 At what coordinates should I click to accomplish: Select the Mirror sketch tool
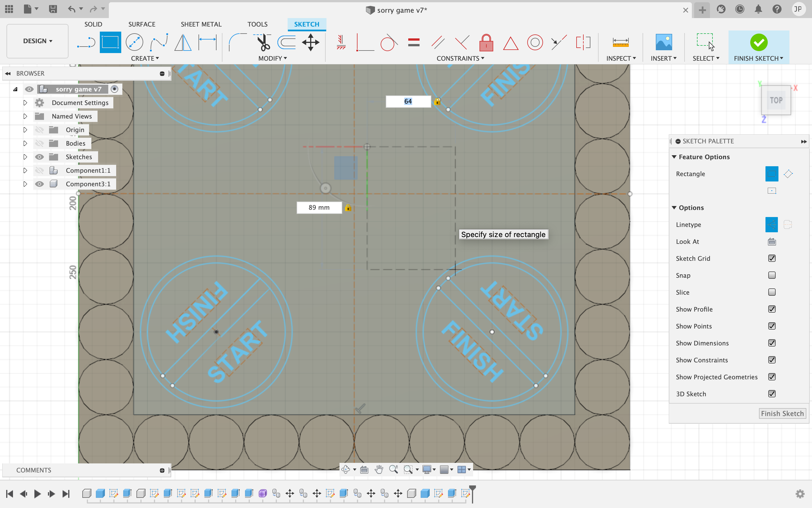point(183,43)
